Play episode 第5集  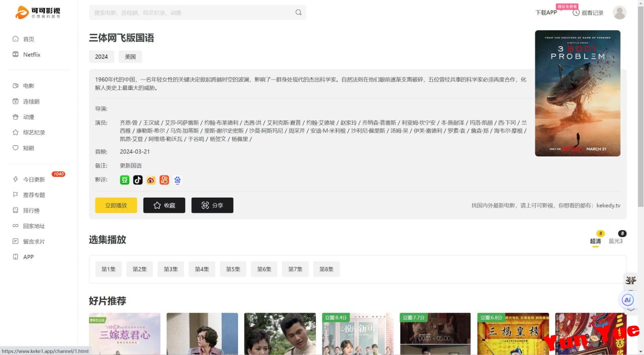(233, 269)
